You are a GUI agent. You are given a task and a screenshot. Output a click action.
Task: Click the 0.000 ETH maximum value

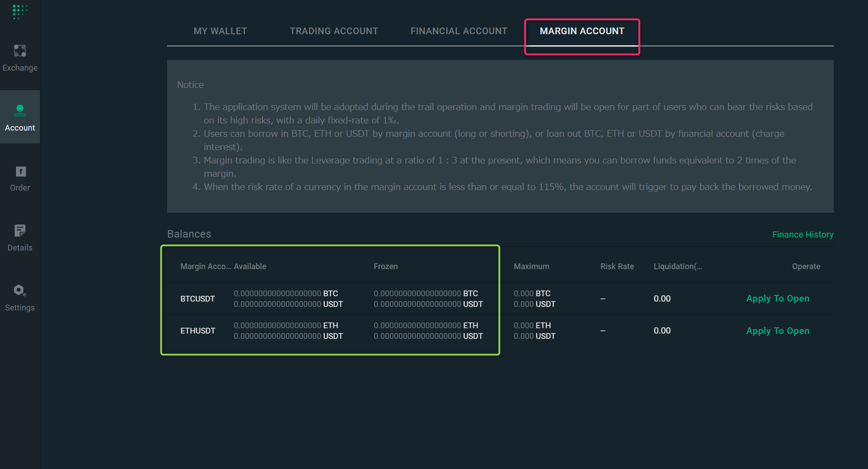532,326
